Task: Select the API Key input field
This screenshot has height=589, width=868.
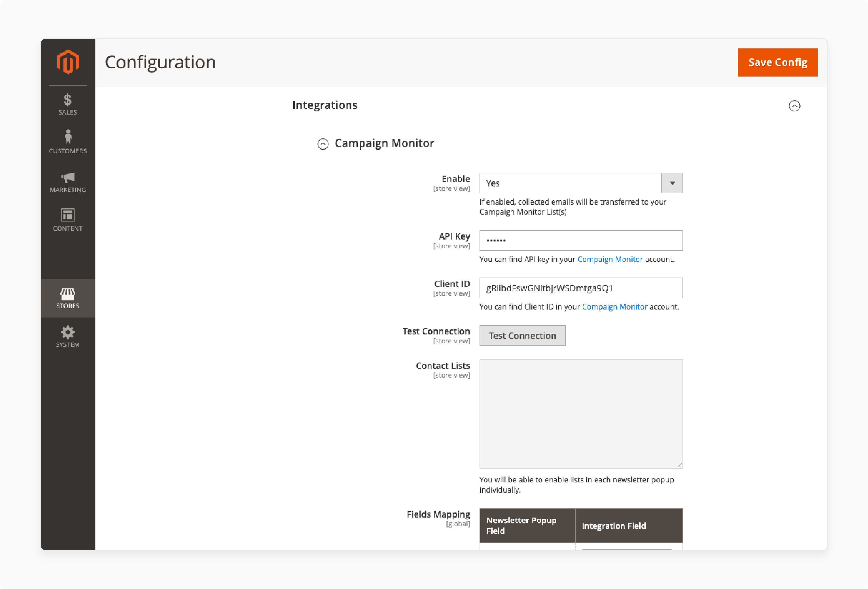Action: [x=581, y=240]
